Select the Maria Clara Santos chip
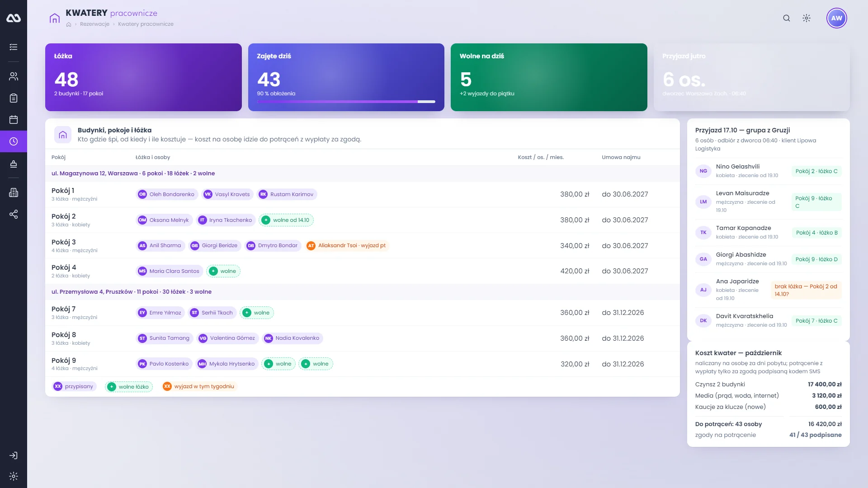Viewport: 868px width, 488px height. [169, 271]
